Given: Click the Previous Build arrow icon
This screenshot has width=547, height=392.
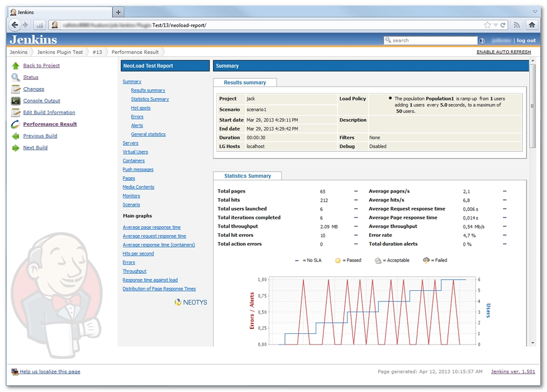Looking at the screenshot, I should (x=16, y=136).
